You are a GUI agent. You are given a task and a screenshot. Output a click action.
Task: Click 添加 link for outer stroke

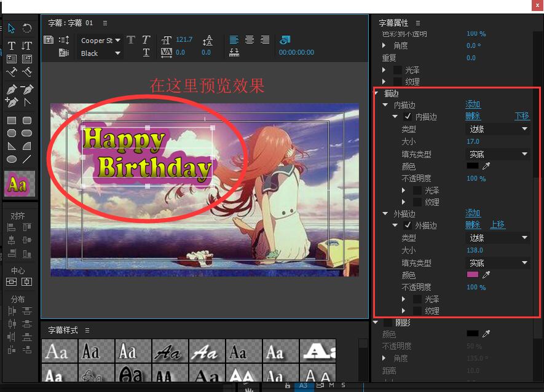point(473,213)
